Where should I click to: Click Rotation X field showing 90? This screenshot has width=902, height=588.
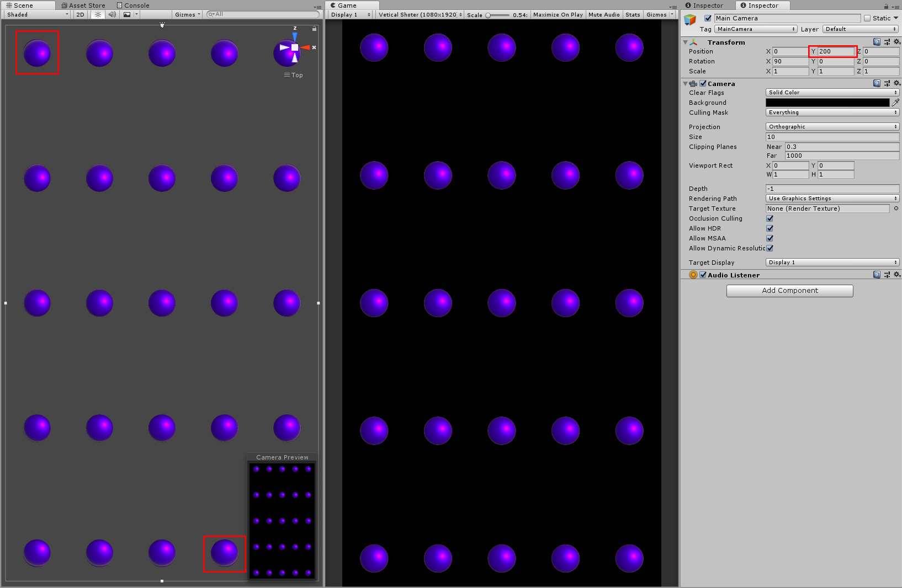pos(790,61)
